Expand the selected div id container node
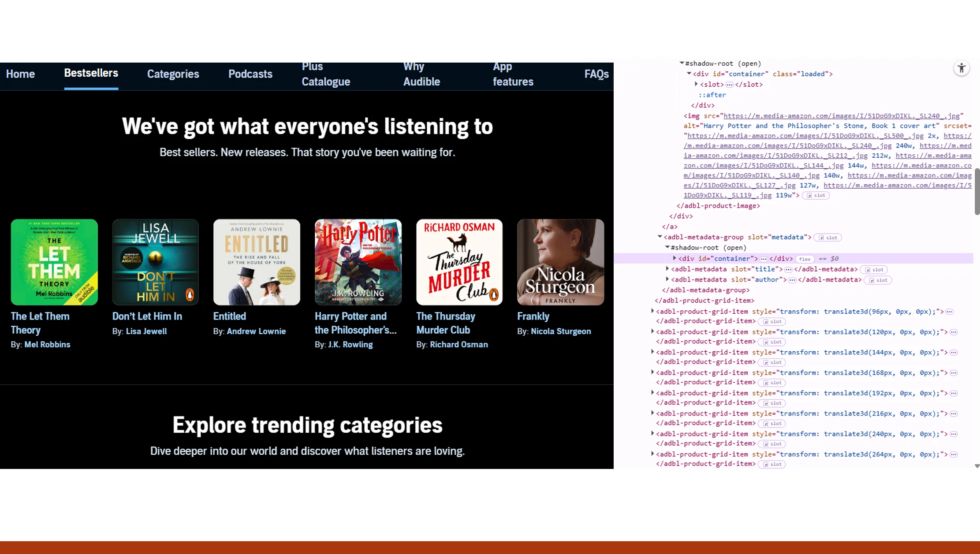Screen dimensions: 980x554 coord(674,258)
